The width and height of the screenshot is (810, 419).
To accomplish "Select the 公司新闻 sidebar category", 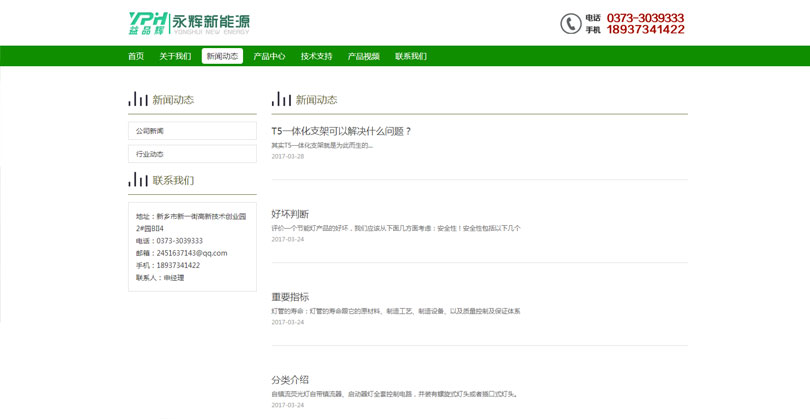I will coord(192,131).
